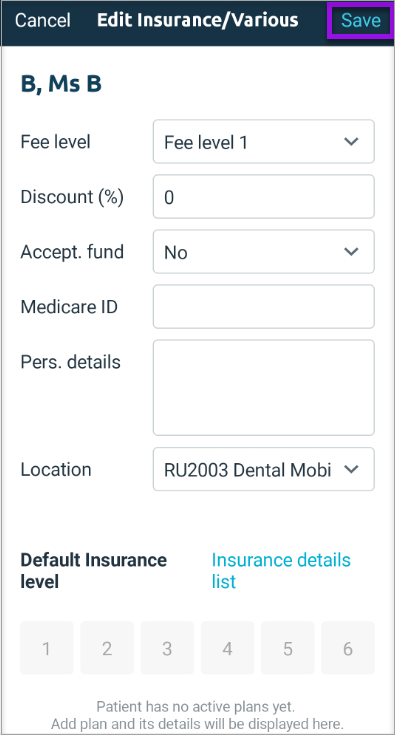Open the Location dropdown
395x735 pixels.
tap(263, 469)
